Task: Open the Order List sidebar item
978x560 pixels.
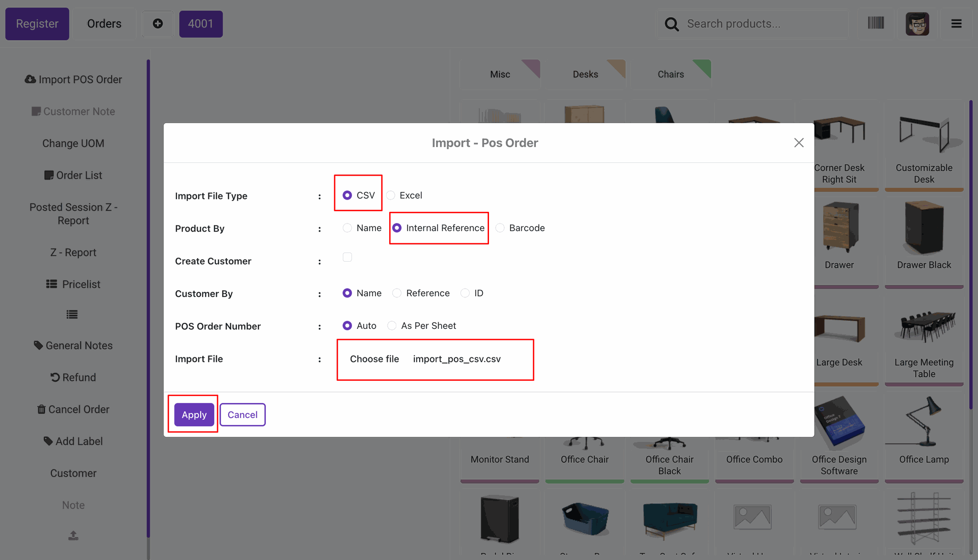Action: click(73, 175)
